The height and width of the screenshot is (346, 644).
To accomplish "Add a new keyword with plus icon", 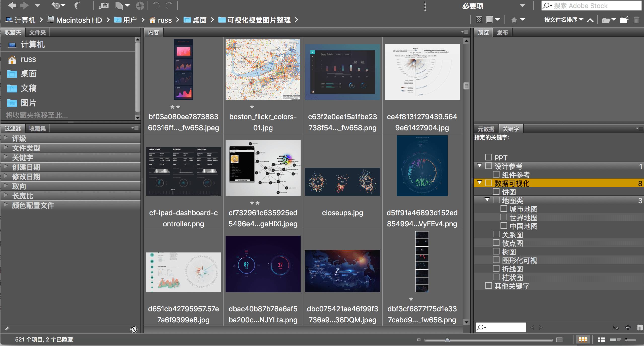I will [628, 327].
